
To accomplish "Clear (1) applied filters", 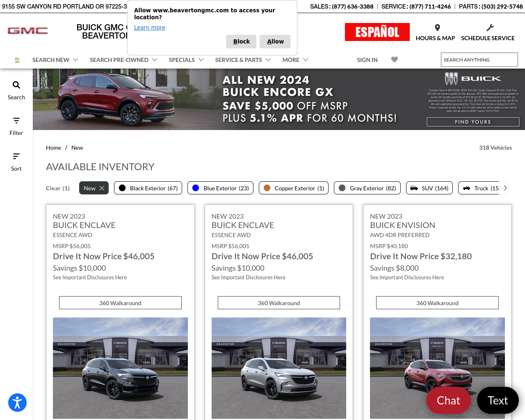I will (x=58, y=188).
